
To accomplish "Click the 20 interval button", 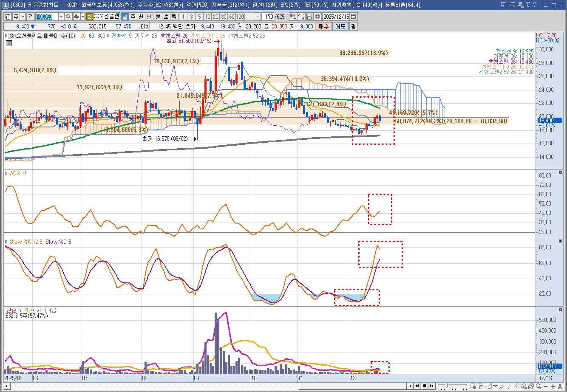I will [215, 17].
